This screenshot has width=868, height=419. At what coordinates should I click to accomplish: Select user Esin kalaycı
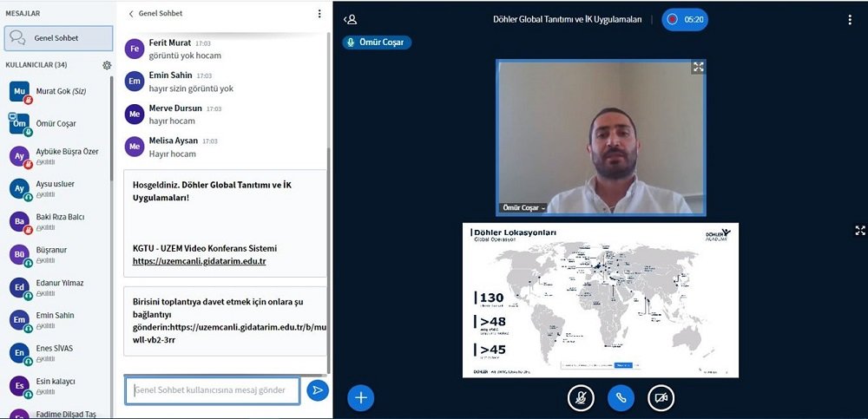click(x=58, y=386)
